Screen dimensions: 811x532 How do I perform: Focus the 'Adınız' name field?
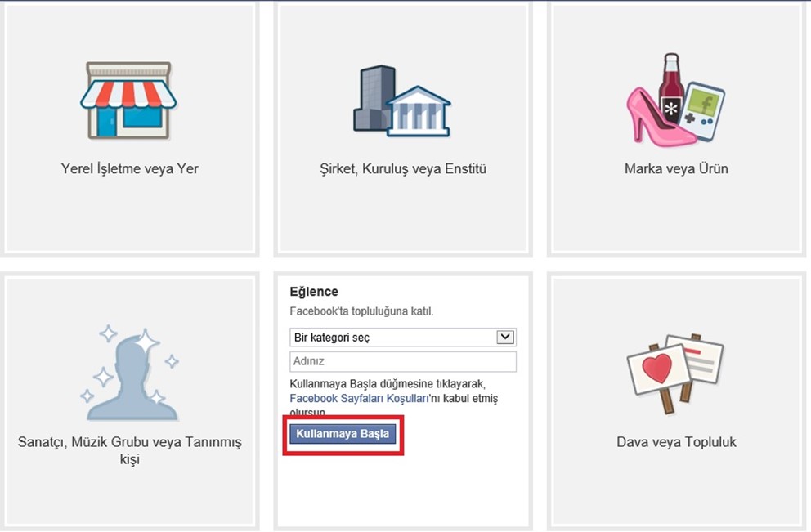tap(403, 361)
